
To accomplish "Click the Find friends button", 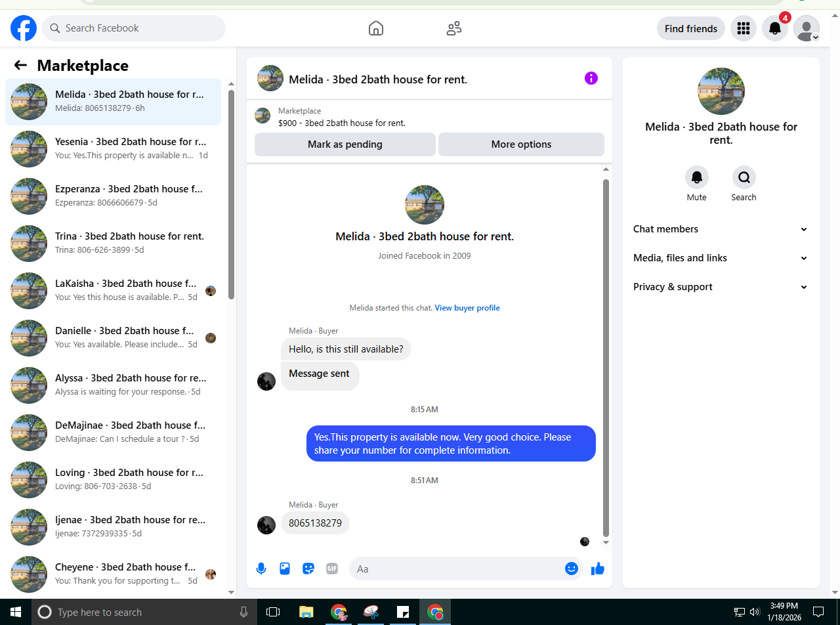I will coord(691,28).
